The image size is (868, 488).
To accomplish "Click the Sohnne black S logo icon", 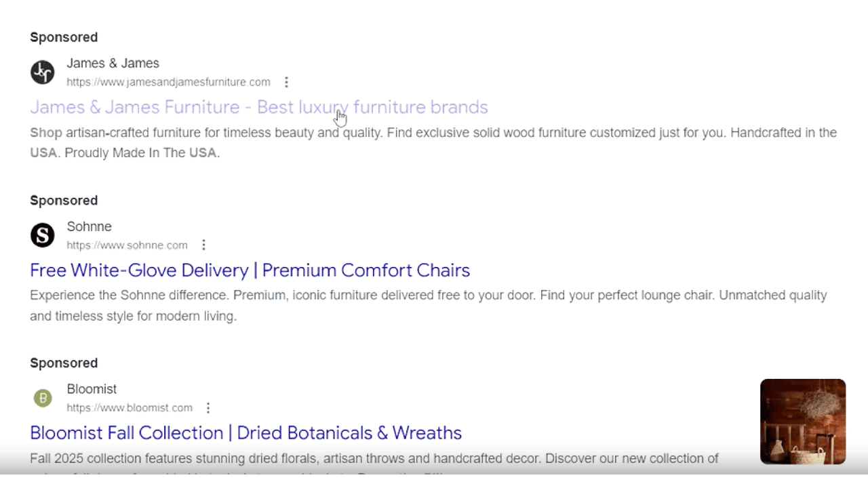I will point(42,235).
